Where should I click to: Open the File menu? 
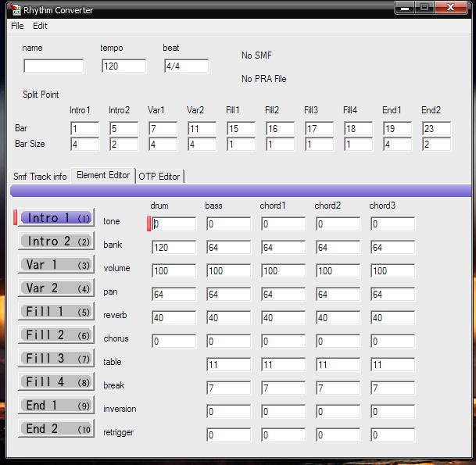[x=17, y=26]
